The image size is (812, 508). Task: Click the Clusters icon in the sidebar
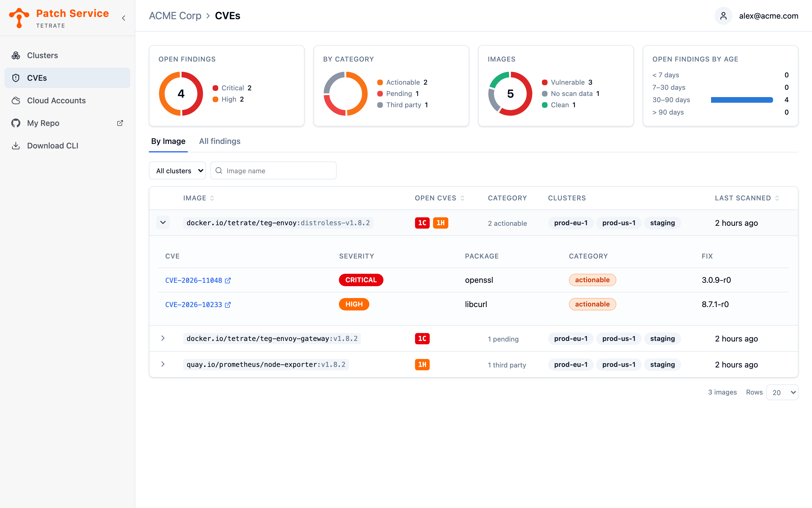(x=16, y=55)
